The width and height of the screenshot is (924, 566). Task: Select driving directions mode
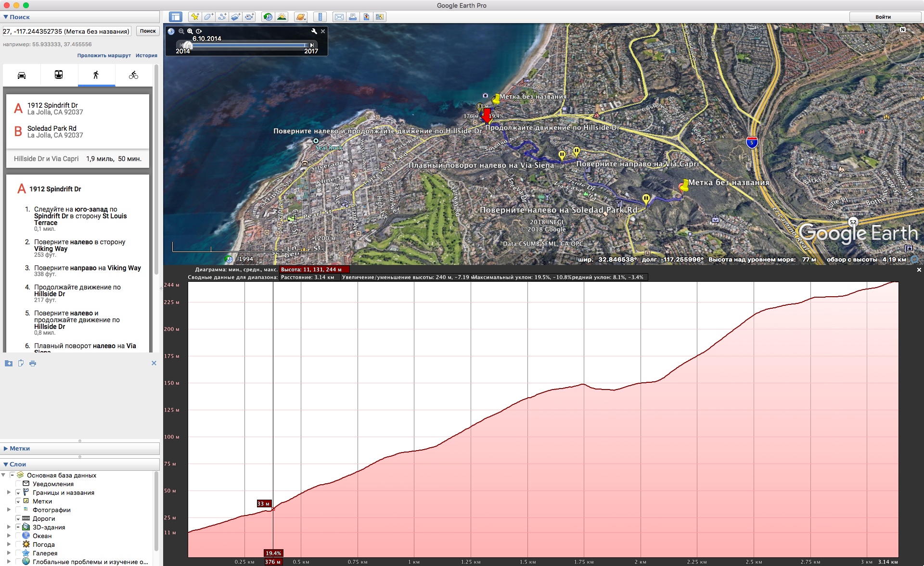[x=22, y=75]
